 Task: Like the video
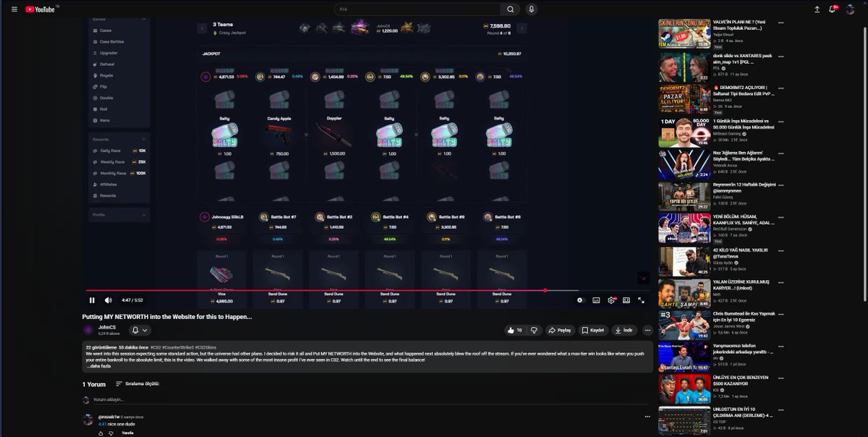[516, 330]
